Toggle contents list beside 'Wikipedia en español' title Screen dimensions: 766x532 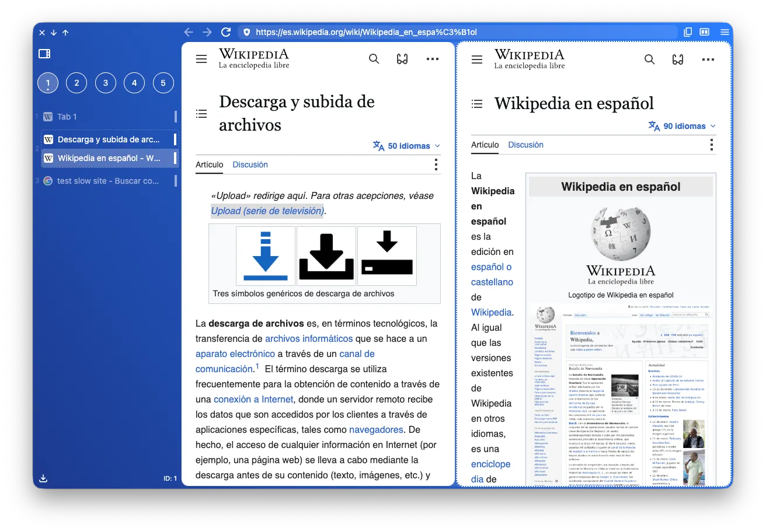477,104
